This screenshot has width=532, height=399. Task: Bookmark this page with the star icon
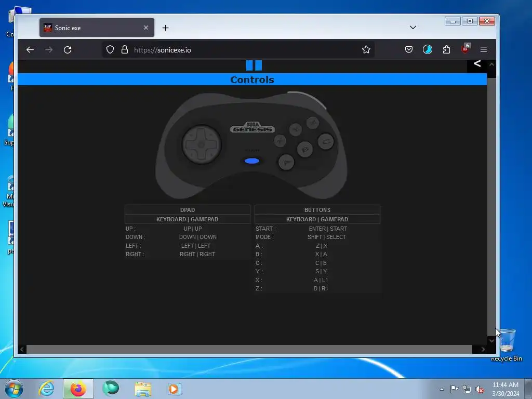pos(366,49)
